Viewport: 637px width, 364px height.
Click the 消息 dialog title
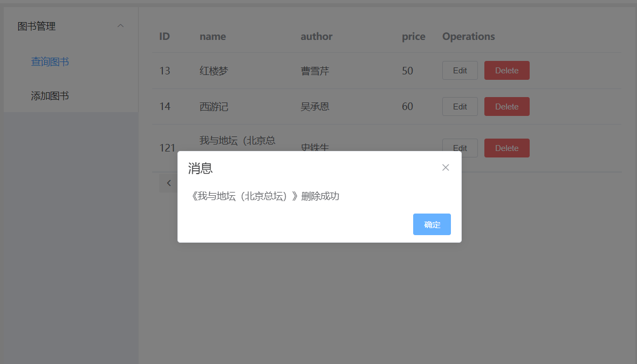click(200, 168)
